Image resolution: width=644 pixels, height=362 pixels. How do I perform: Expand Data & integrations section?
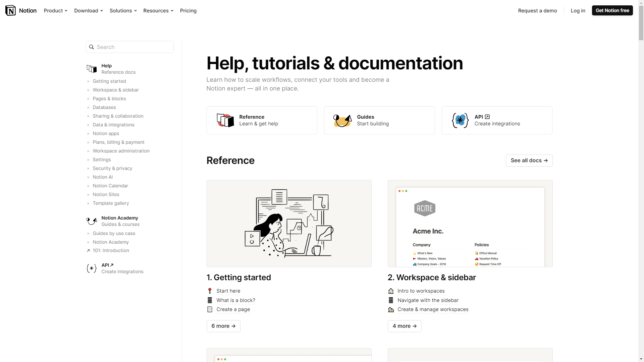point(88,125)
